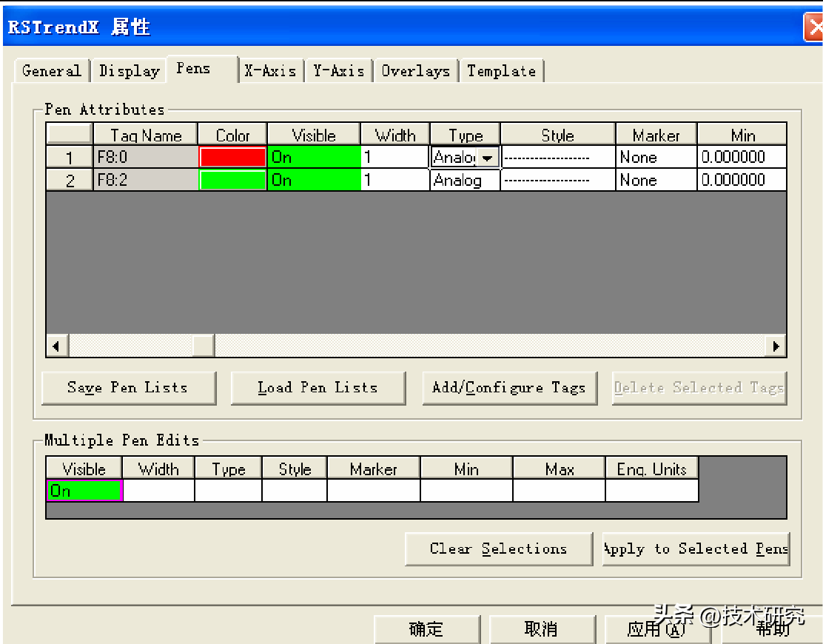The height and width of the screenshot is (644, 823).
Task: Open Add/Configure Tags
Action: coord(509,388)
